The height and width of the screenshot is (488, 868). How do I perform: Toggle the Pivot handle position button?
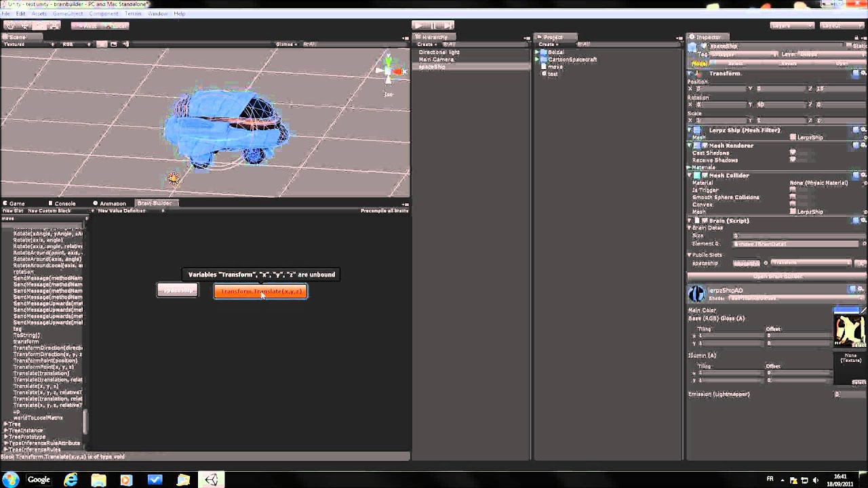click(84, 26)
